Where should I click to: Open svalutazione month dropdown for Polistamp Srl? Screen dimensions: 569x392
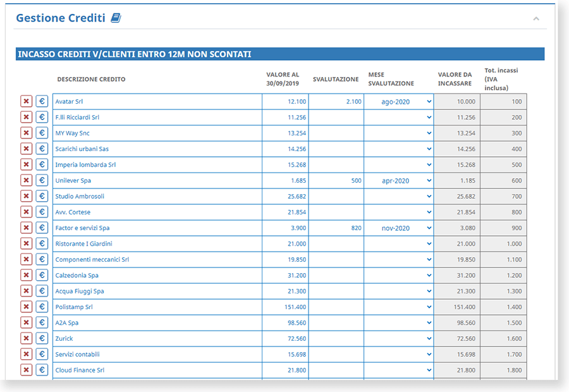[399, 307]
